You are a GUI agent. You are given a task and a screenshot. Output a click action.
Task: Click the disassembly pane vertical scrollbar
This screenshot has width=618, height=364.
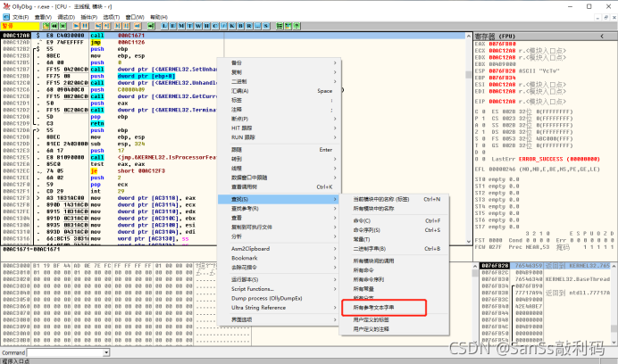click(469, 134)
